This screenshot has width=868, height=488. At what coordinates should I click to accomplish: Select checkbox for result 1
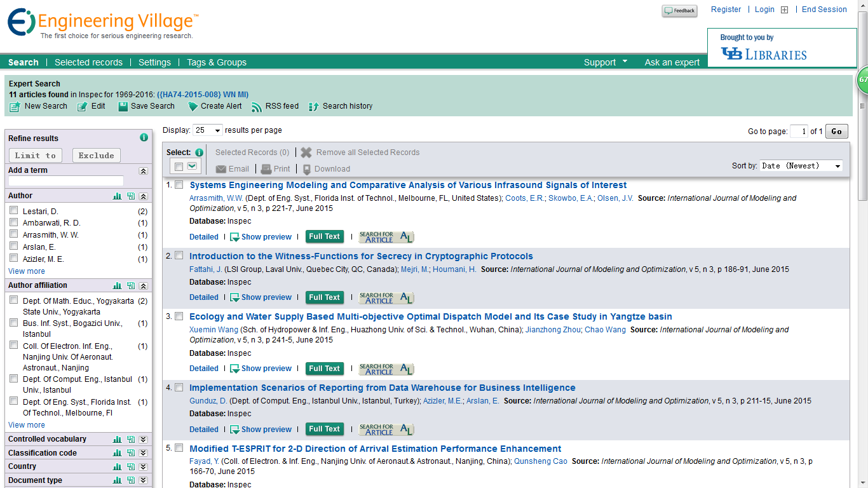tap(179, 185)
